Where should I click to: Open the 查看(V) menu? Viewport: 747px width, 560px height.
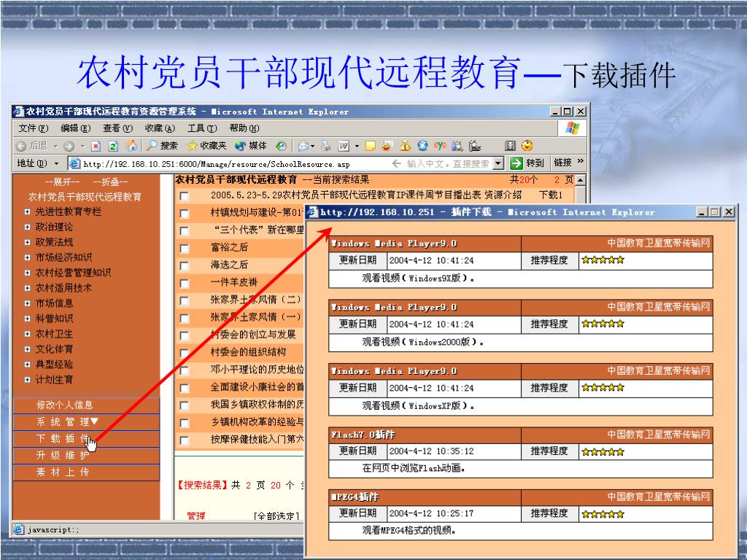coord(117,128)
